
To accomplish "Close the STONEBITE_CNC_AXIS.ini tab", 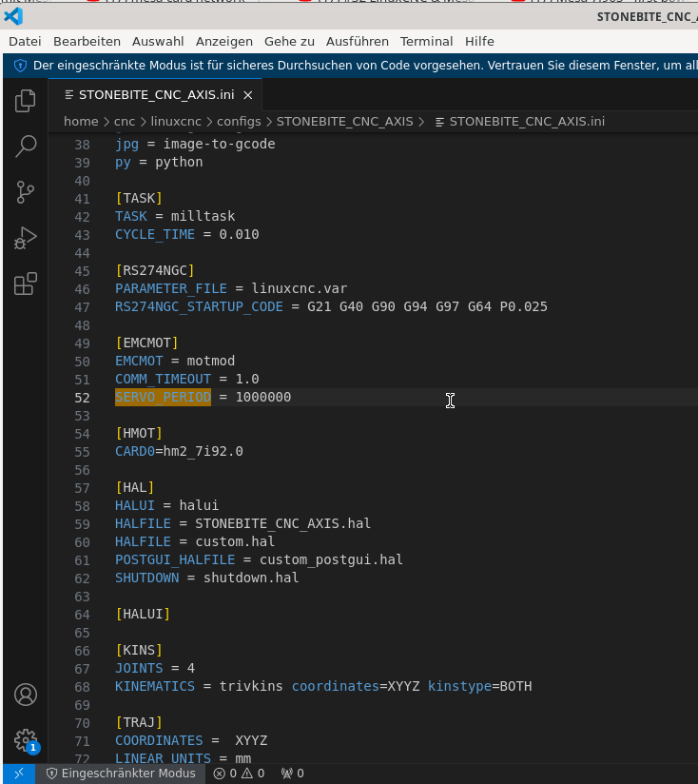I will coord(248,95).
